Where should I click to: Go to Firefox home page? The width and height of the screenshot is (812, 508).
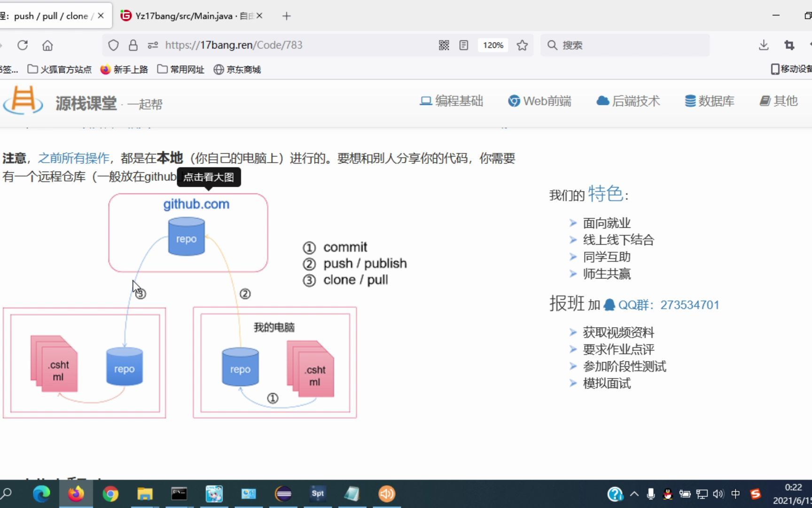click(47, 45)
